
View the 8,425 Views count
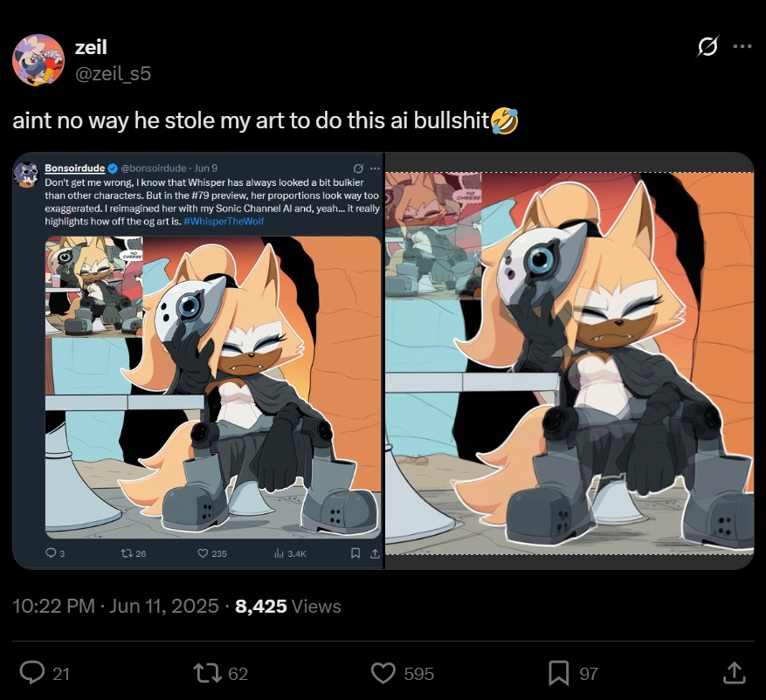tap(287, 606)
